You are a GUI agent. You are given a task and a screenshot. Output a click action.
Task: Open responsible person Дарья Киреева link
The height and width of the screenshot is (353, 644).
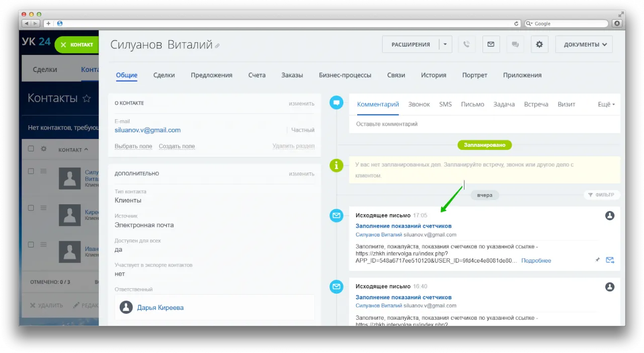[160, 307]
